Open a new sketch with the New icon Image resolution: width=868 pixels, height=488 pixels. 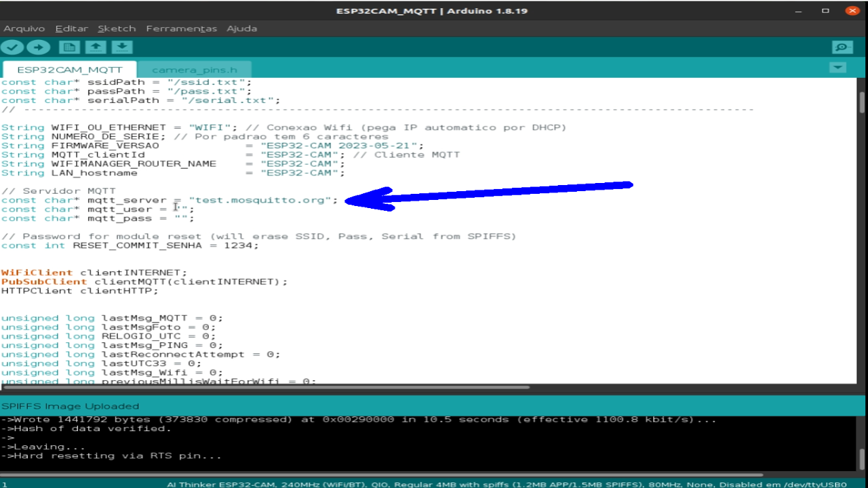point(68,47)
